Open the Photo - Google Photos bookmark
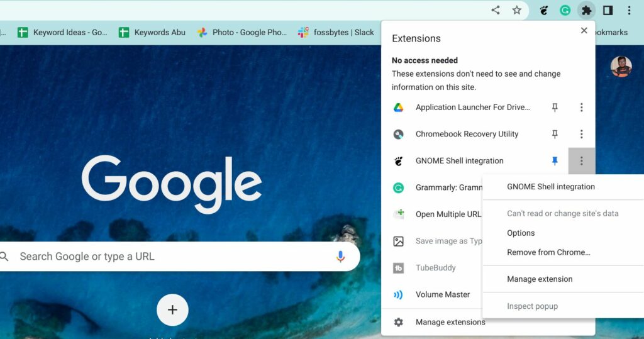This screenshot has height=339, width=644. (x=242, y=33)
